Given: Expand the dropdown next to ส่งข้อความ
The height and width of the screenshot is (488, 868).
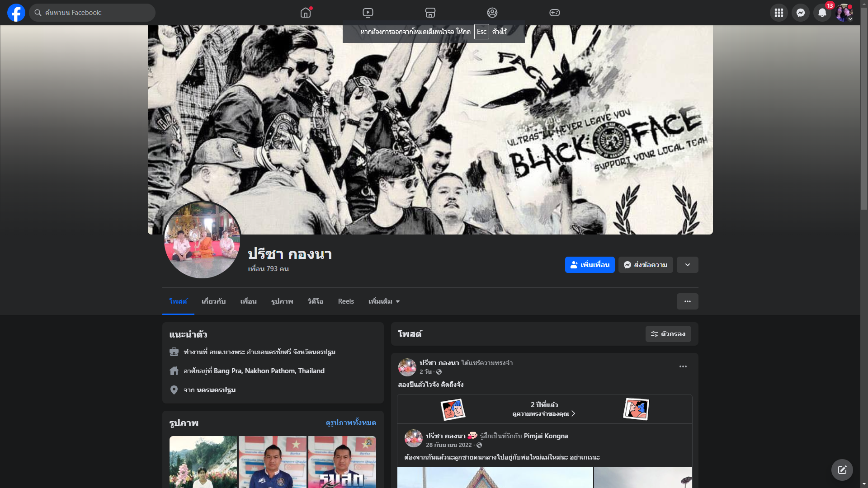Looking at the screenshot, I should pos(687,265).
